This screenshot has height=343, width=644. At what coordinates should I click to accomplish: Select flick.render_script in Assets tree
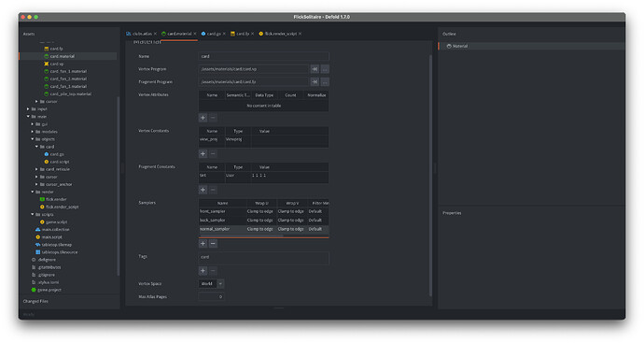[62, 207]
